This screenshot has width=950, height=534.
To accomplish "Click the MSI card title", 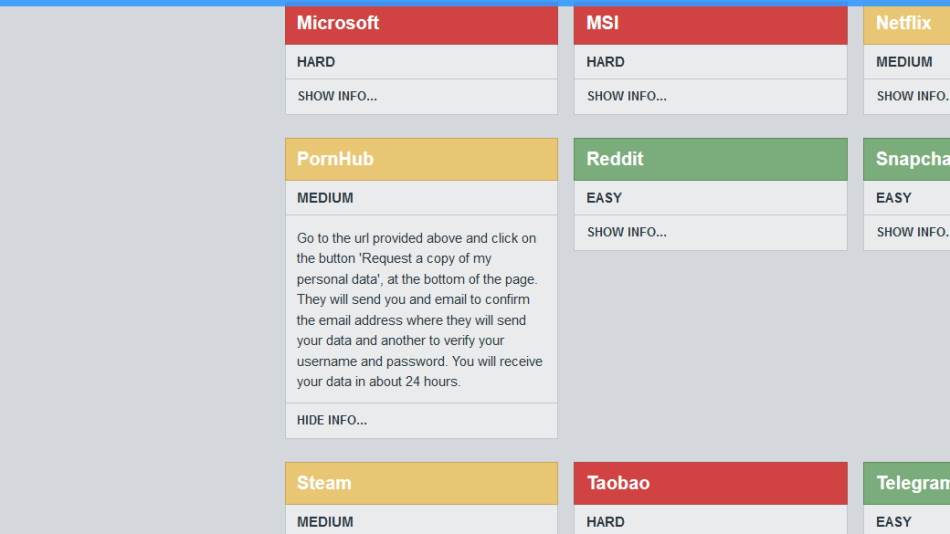I will click(602, 23).
